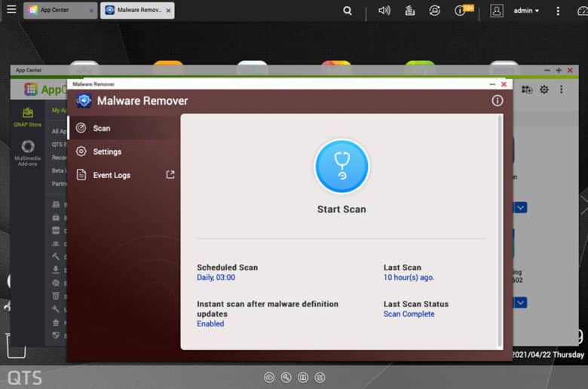Open the volume control speaker icon
Screen dimensions: 588x389
click(x=384, y=11)
